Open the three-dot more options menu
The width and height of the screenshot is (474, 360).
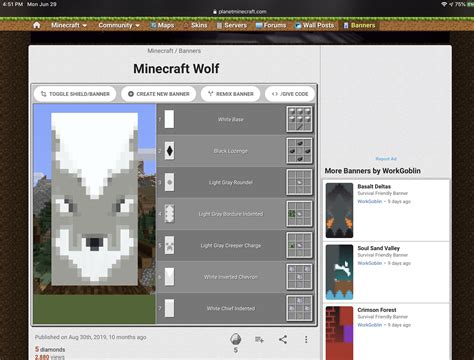tap(306, 340)
